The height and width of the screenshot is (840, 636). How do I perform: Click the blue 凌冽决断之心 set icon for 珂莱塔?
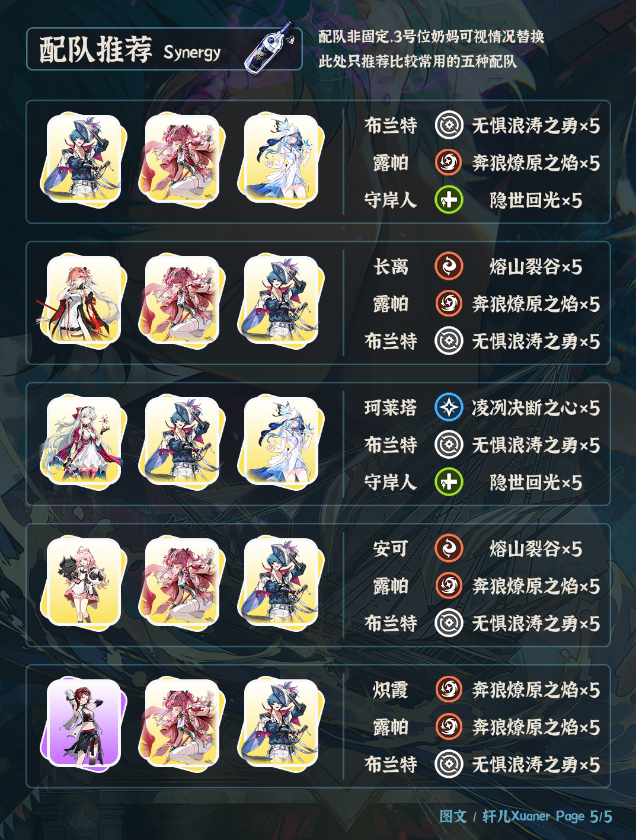click(449, 407)
